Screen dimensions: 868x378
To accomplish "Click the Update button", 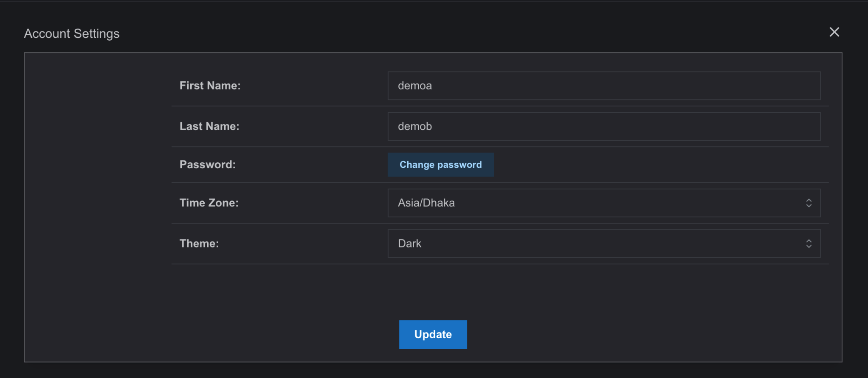I will click(433, 334).
